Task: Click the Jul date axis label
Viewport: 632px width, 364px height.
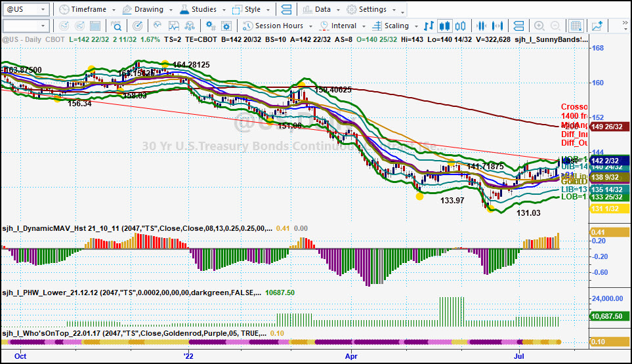Action: click(519, 356)
